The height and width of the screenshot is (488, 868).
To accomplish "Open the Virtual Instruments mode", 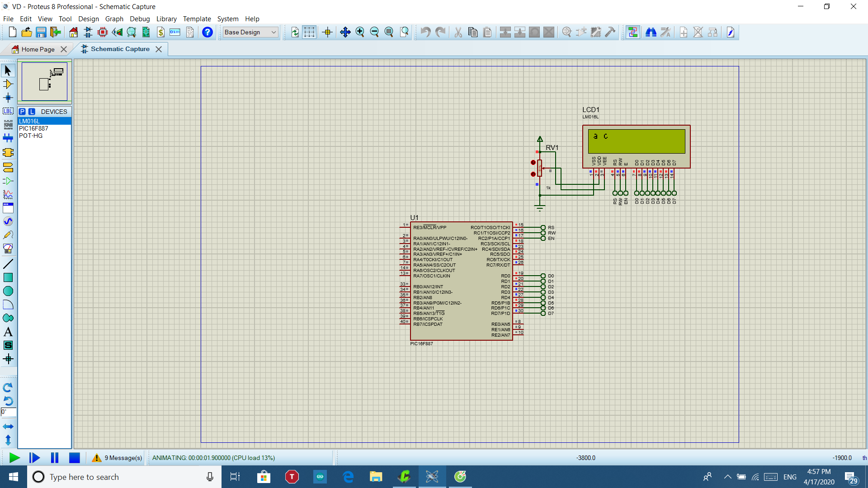I will pyautogui.click(x=8, y=249).
